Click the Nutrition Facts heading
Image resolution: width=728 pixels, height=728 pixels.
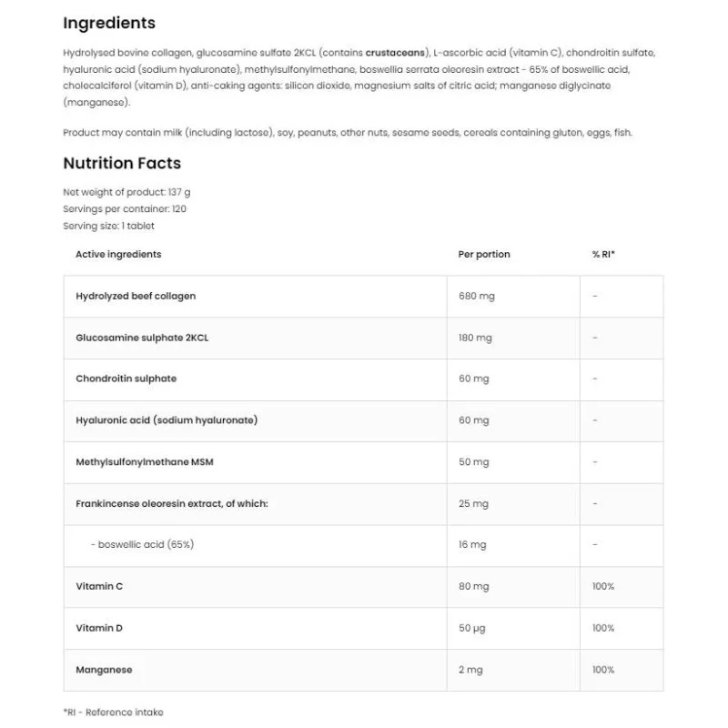[122, 164]
